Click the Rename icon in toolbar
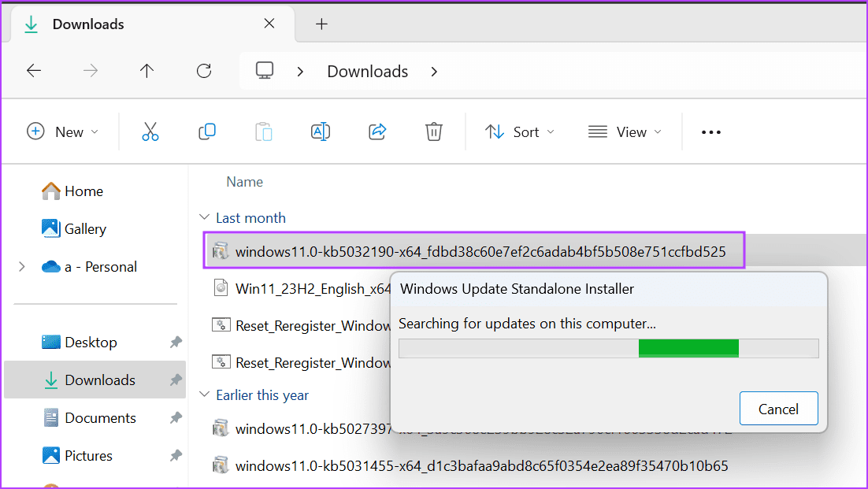 (321, 132)
